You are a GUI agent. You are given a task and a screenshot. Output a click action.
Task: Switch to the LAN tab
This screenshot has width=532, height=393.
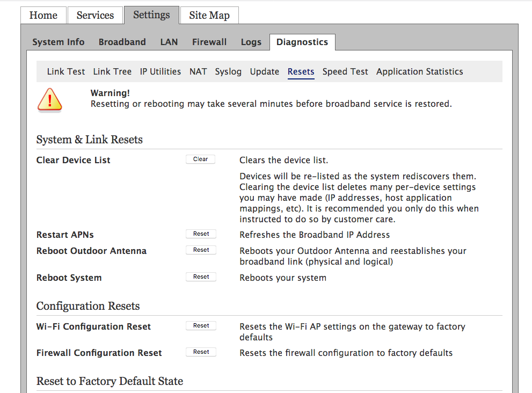[169, 42]
